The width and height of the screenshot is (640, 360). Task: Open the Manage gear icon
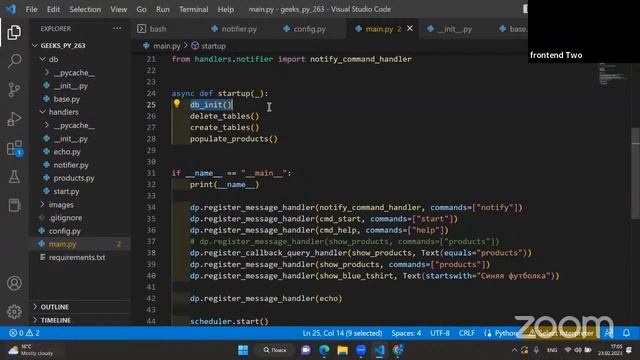(x=14, y=311)
